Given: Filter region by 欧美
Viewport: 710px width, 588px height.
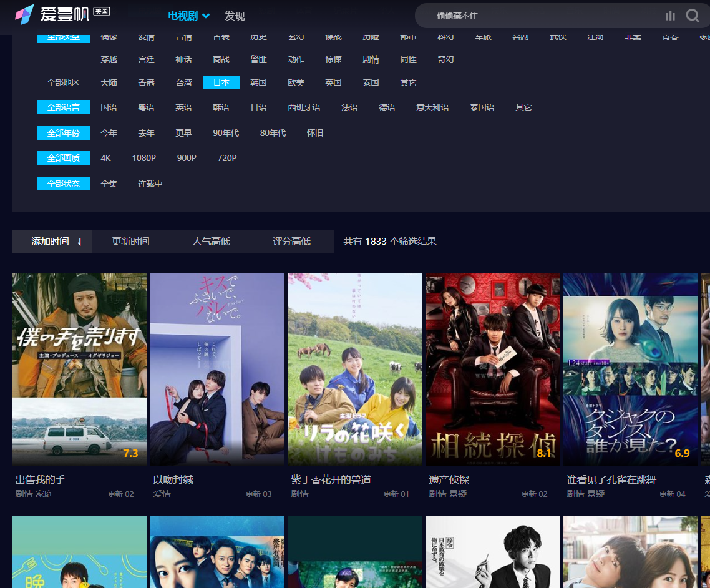Looking at the screenshot, I should (296, 82).
